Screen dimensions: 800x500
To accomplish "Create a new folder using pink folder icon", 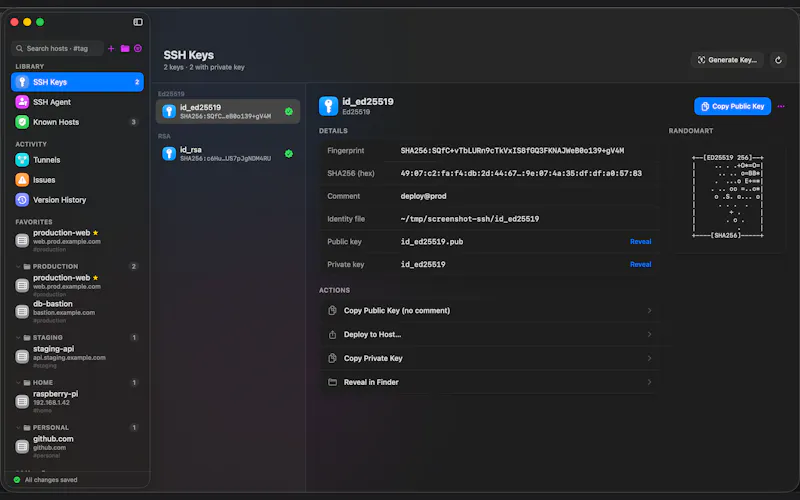I will pos(125,48).
